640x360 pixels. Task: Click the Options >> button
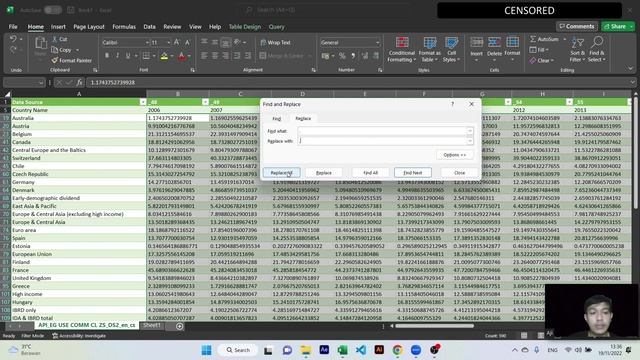455,155
